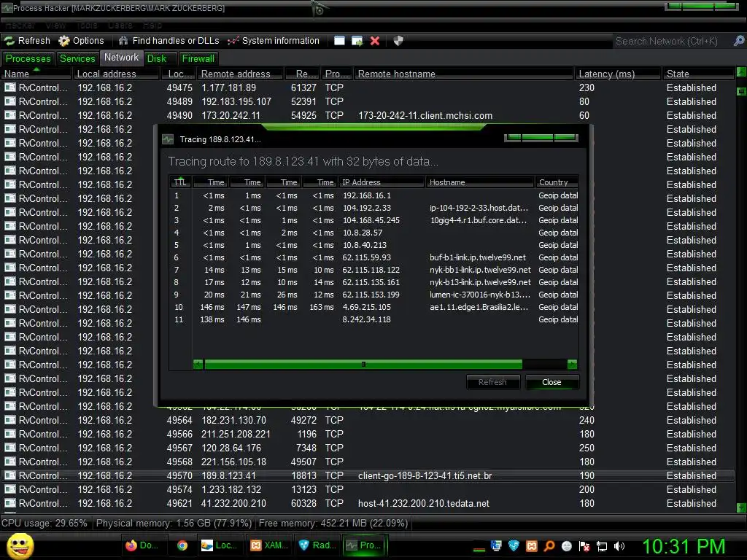Click the find window toolbar icon
747x560 pixels.
coord(339,41)
